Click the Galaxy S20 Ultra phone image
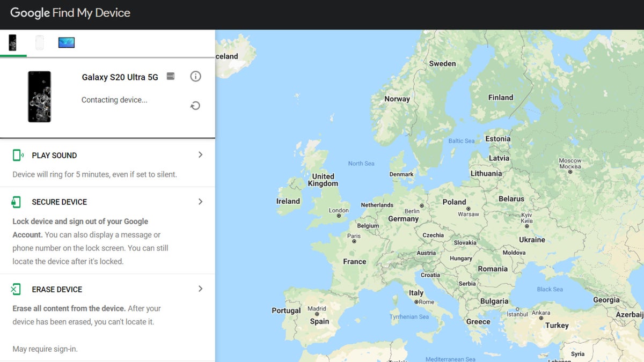 point(39,97)
